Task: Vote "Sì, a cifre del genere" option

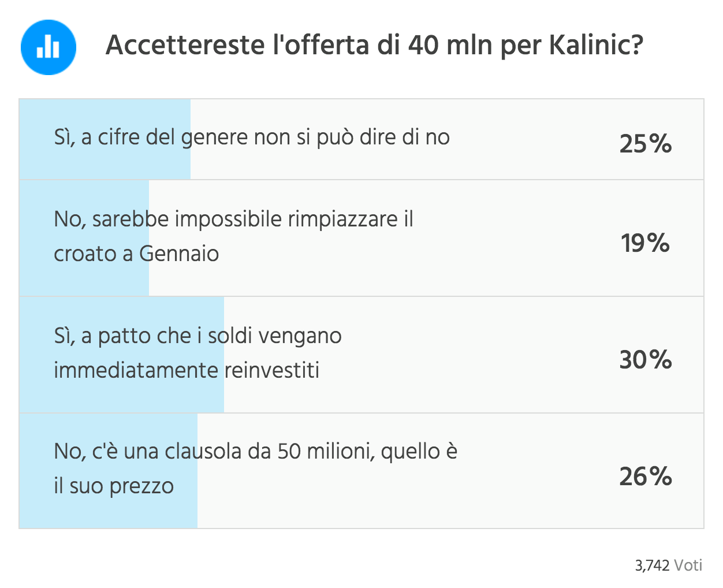Action: click(252, 137)
